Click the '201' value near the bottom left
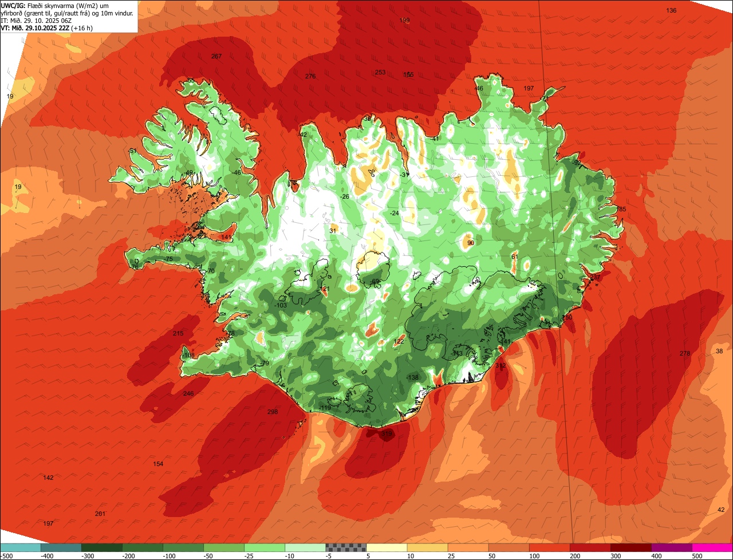 100,514
